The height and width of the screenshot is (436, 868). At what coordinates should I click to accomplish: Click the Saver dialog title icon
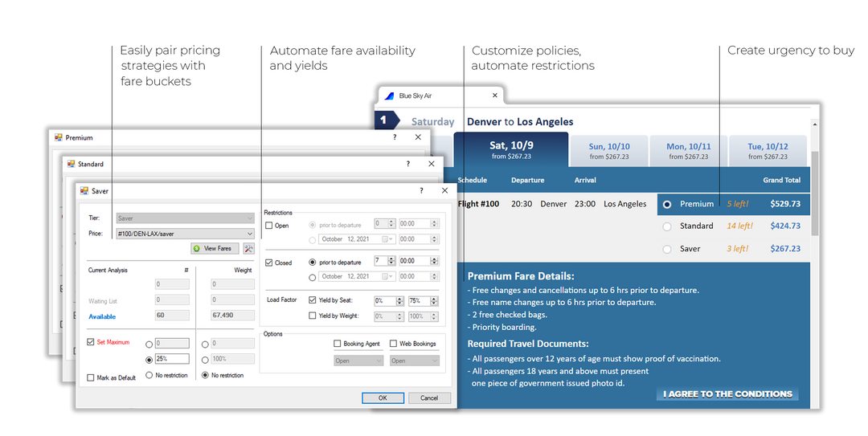pyautogui.click(x=84, y=191)
